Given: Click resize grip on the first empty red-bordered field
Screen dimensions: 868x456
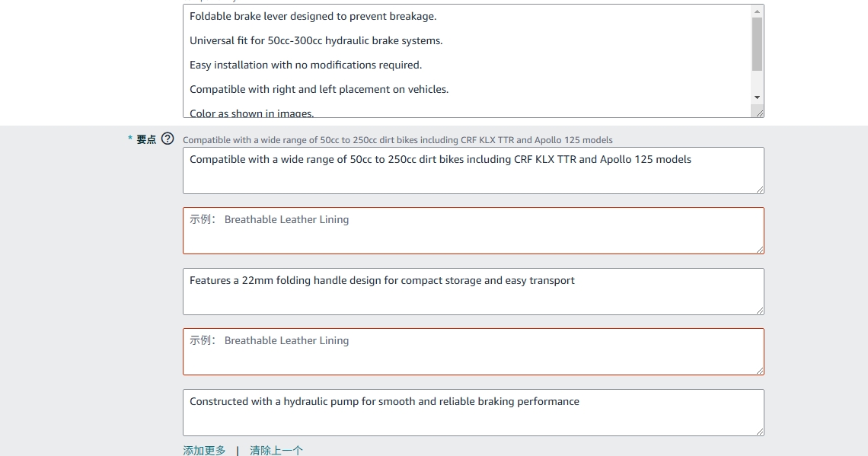Looking at the screenshot, I should coord(759,248).
